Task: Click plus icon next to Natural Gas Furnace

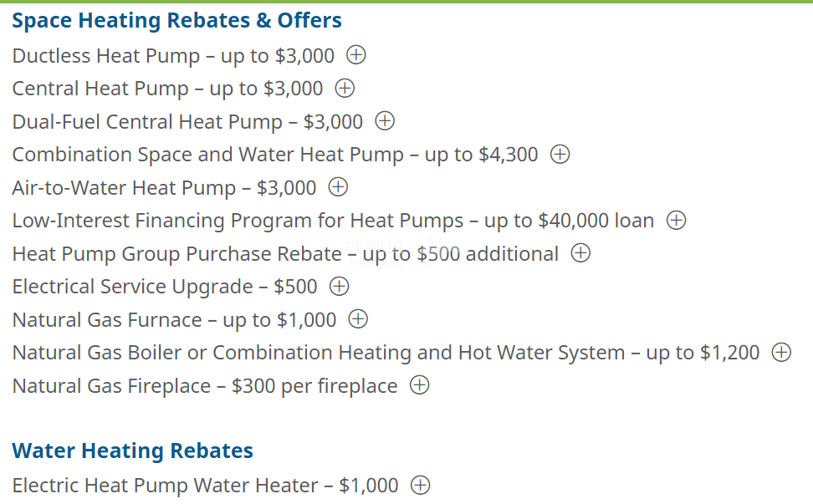Action: coord(358,319)
